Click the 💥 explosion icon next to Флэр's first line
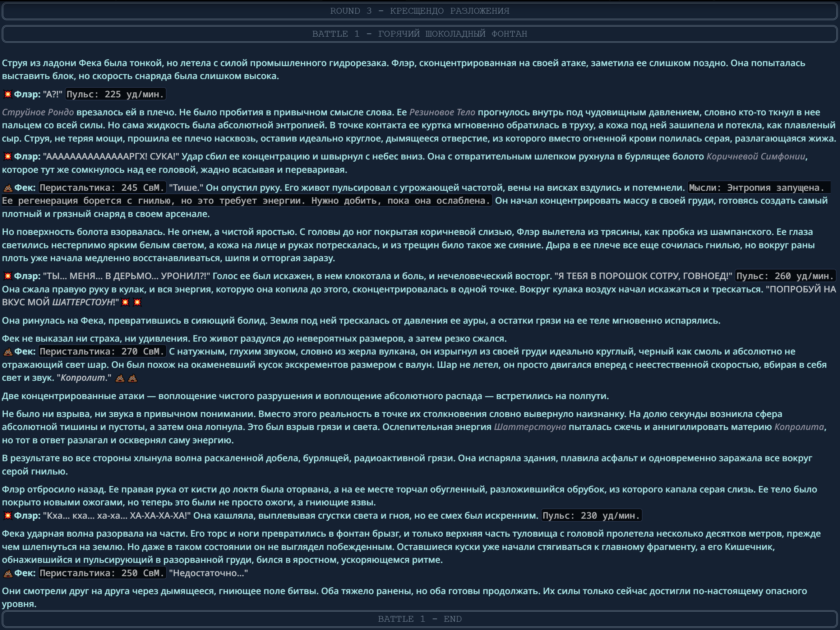 (8, 94)
